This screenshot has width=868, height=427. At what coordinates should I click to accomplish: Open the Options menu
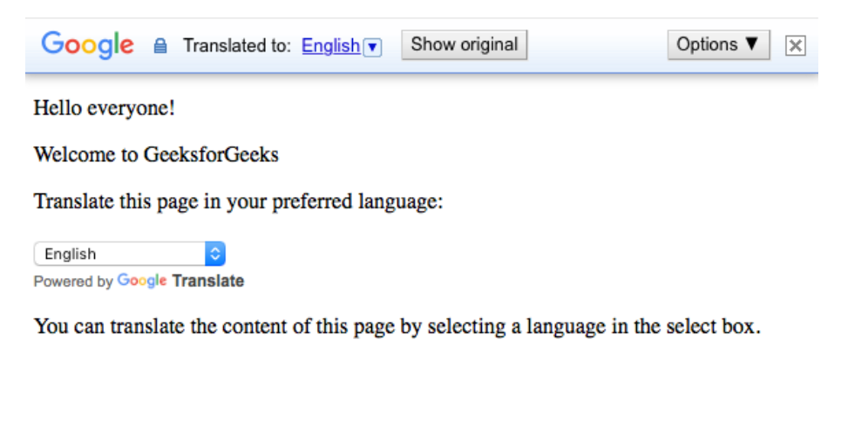coord(718,45)
